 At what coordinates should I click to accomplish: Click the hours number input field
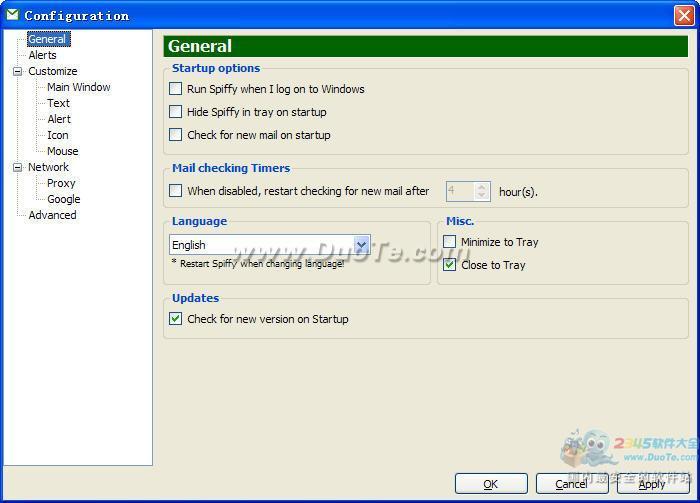(x=460, y=191)
